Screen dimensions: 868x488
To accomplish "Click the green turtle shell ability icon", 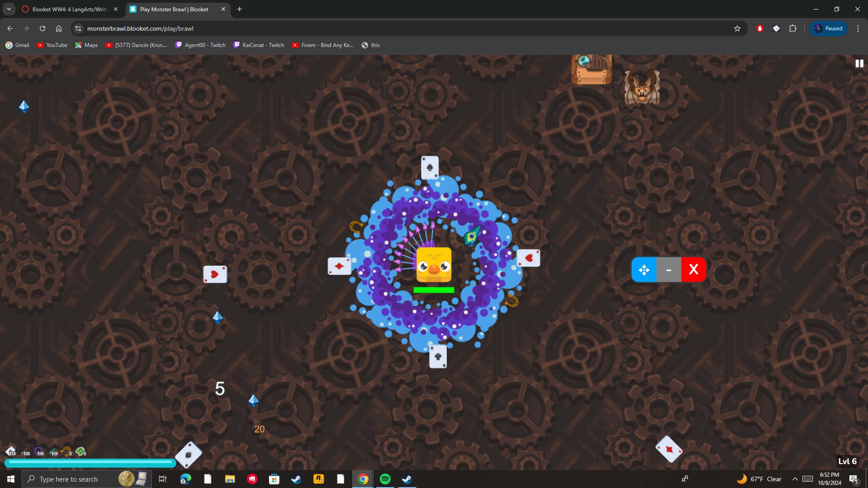I will coord(80,451).
